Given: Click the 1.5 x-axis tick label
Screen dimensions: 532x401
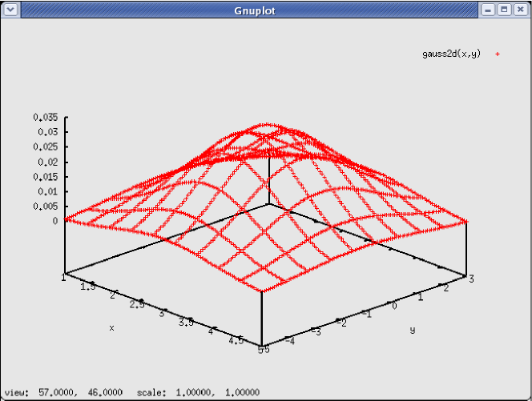Looking at the screenshot, I should pyautogui.click(x=88, y=287).
